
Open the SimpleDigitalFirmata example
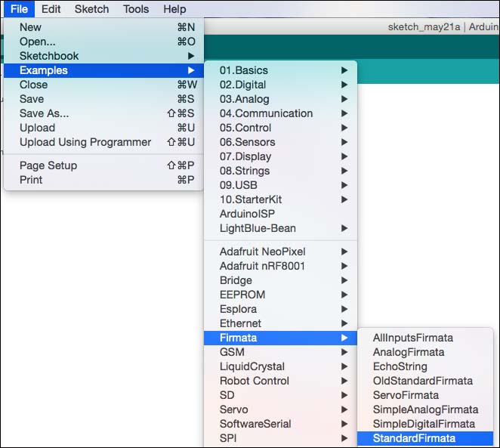click(425, 424)
